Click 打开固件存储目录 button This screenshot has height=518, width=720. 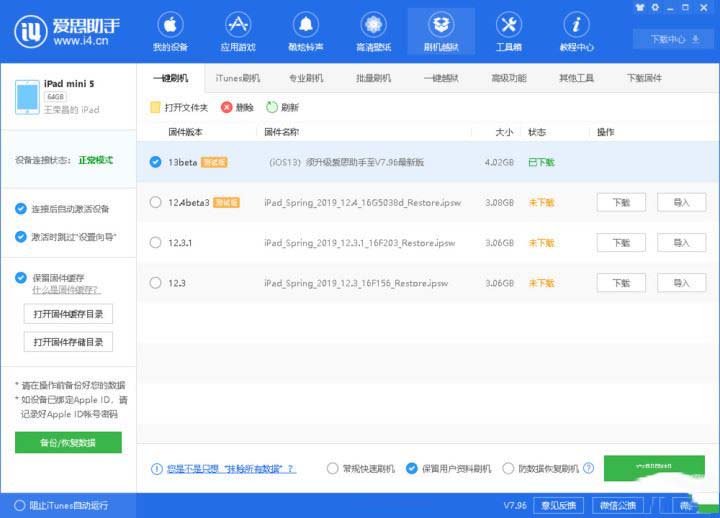pos(68,342)
